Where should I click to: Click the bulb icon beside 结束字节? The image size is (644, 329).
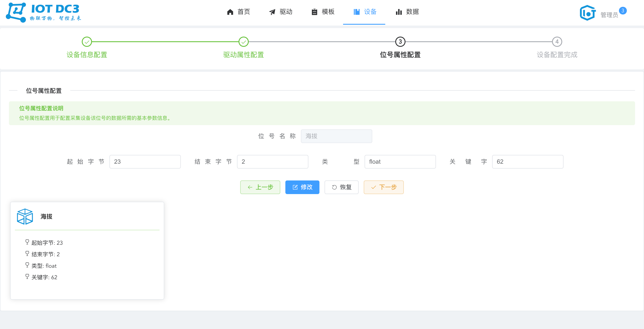(27, 253)
